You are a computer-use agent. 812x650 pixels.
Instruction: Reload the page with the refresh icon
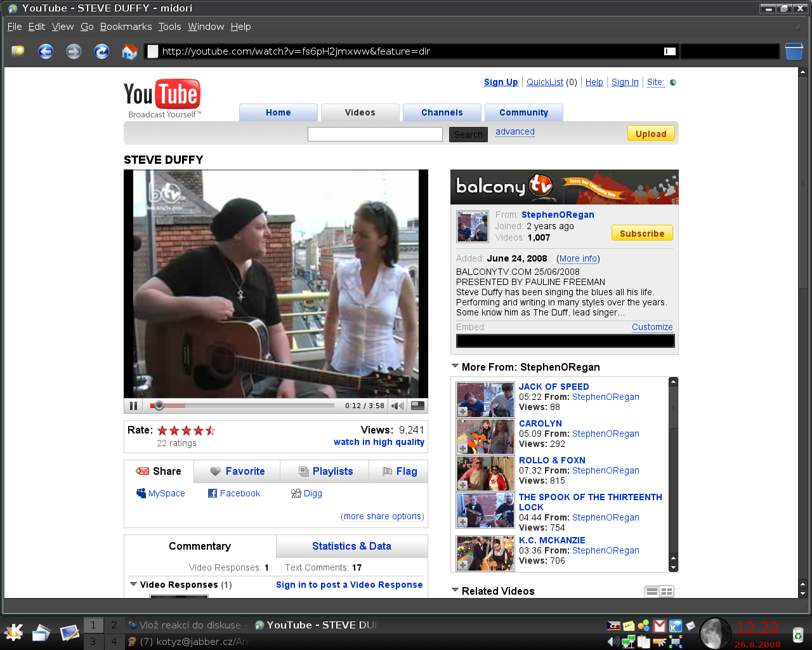tap(101, 51)
